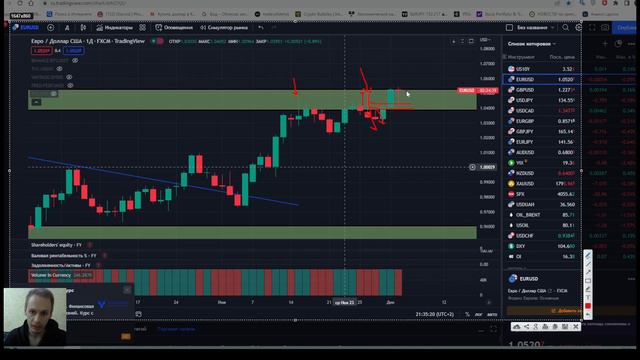This screenshot has width=640, height=360.
Task: Open the USD currency dropdown on price axis
Action: [x=485, y=40]
